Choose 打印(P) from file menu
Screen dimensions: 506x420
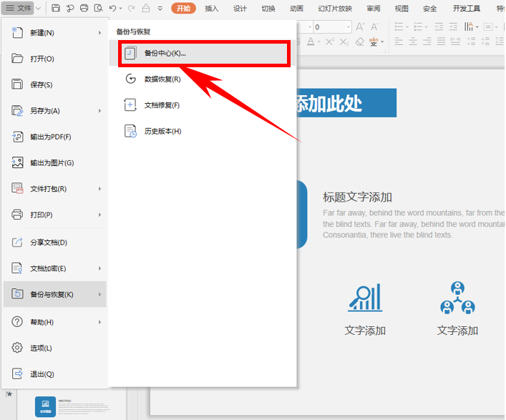[55, 215]
